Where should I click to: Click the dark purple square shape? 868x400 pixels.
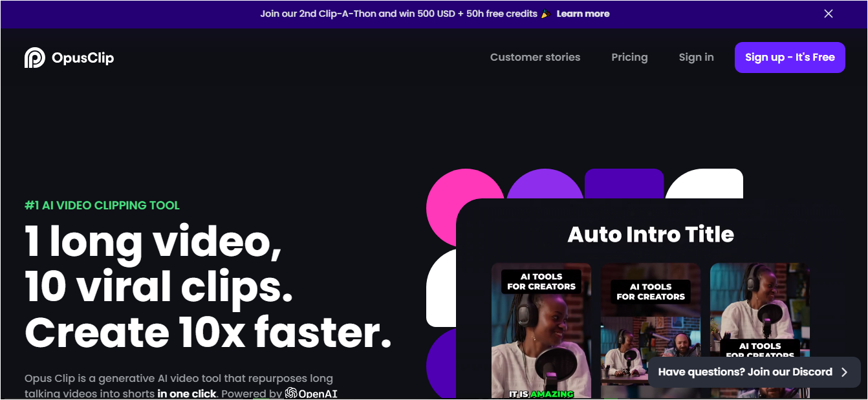624,184
